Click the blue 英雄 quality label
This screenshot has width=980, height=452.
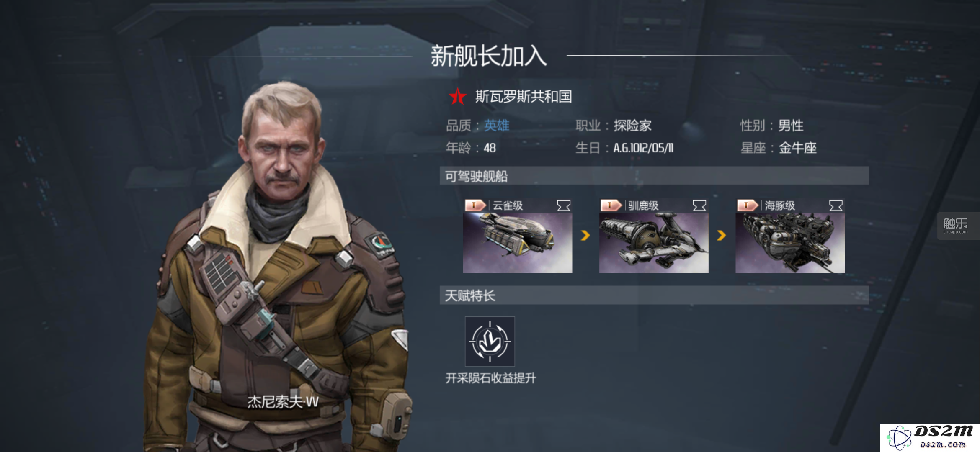tap(497, 126)
